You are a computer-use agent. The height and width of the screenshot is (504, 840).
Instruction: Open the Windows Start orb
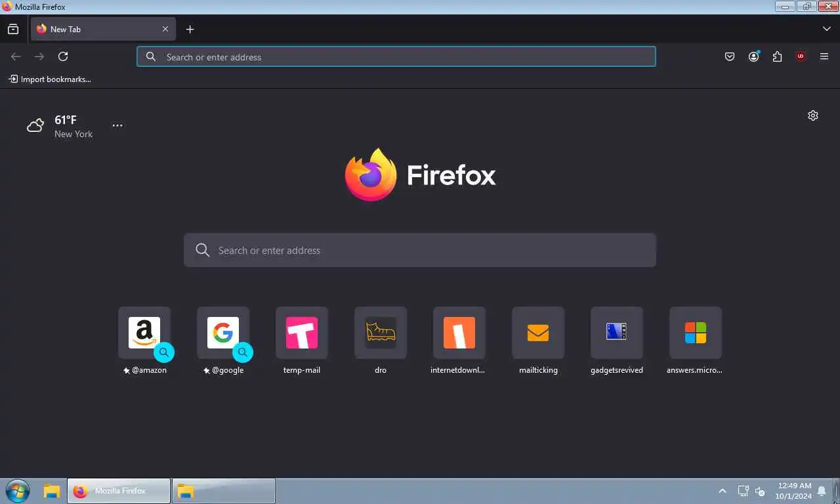coord(17,491)
